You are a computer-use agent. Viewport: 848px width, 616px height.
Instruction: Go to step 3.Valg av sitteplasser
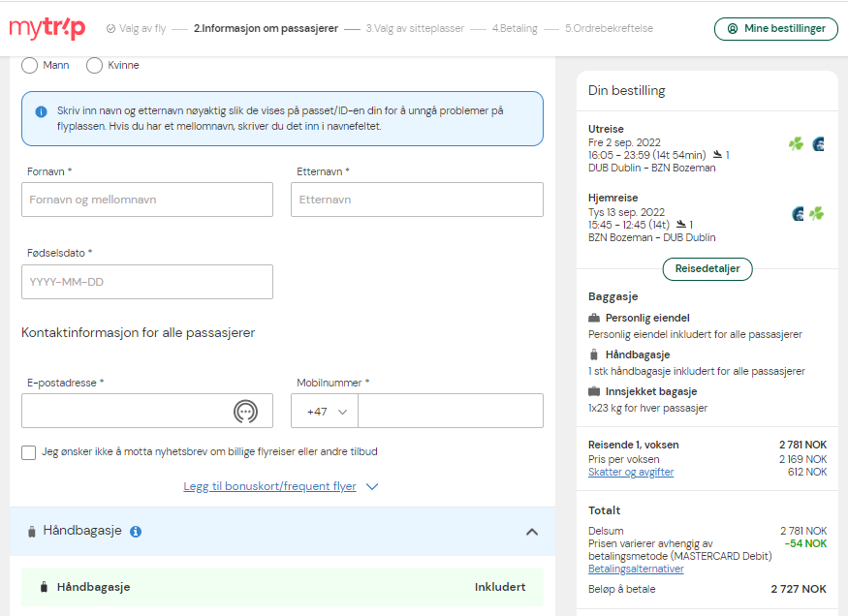[x=415, y=29]
